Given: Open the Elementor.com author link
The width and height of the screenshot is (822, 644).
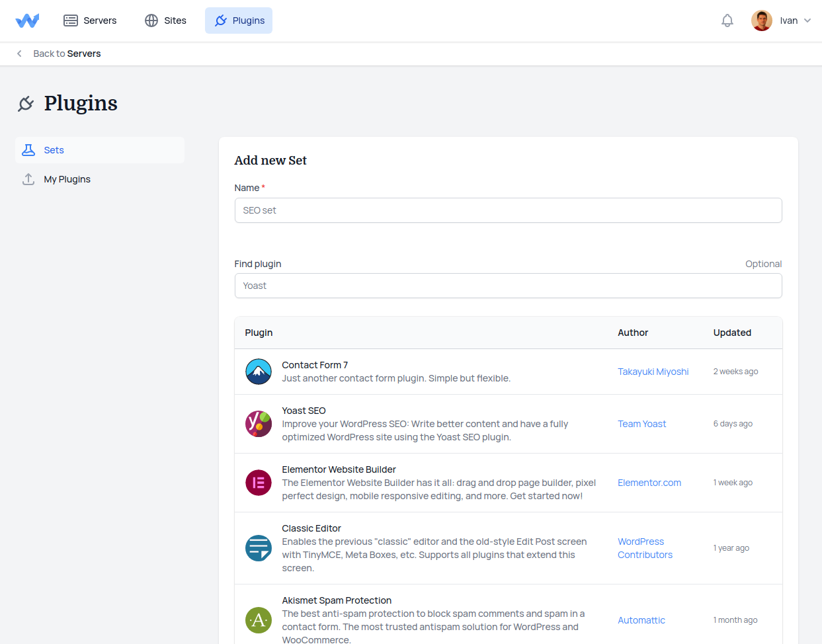Looking at the screenshot, I should (x=649, y=483).
